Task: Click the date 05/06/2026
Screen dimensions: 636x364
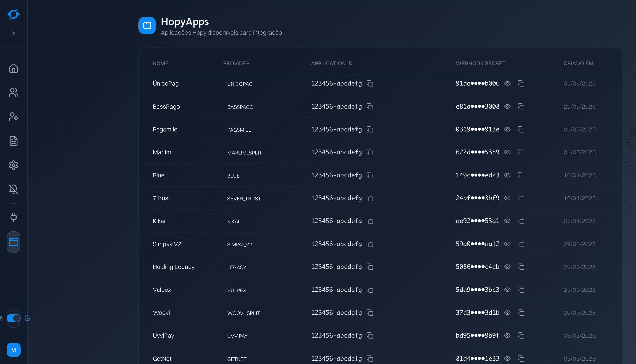Action: [579, 83]
